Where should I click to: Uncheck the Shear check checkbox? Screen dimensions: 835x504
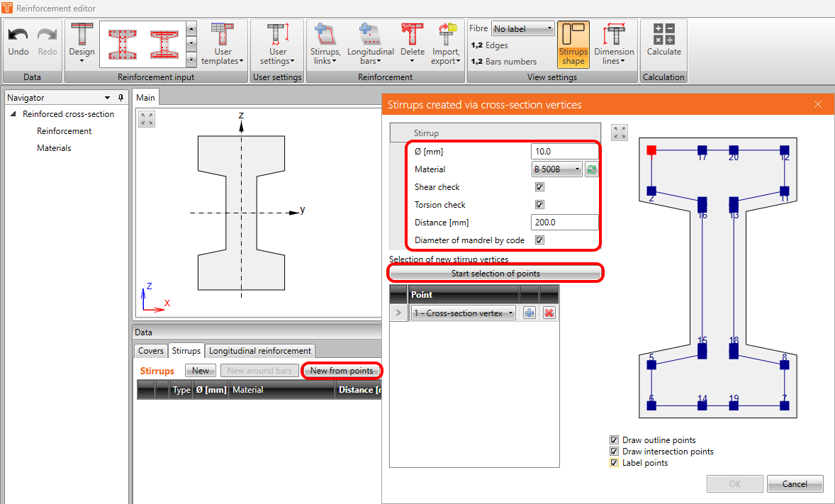[539, 187]
